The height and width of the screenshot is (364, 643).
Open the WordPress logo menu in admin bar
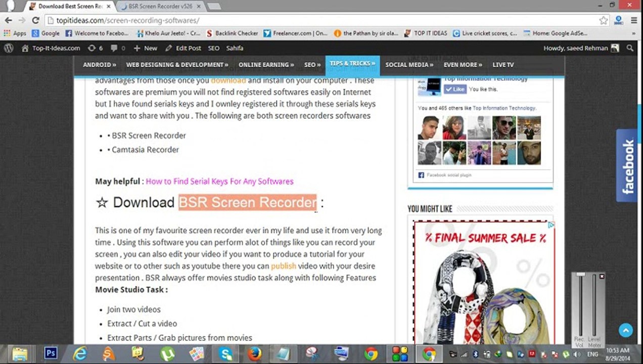pyautogui.click(x=8, y=48)
